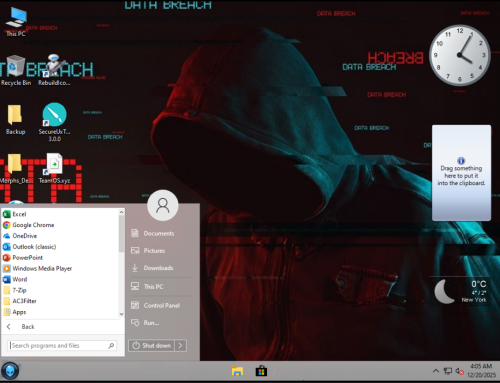Click the Shut down button
The image size is (500, 383).
[x=152, y=346]
